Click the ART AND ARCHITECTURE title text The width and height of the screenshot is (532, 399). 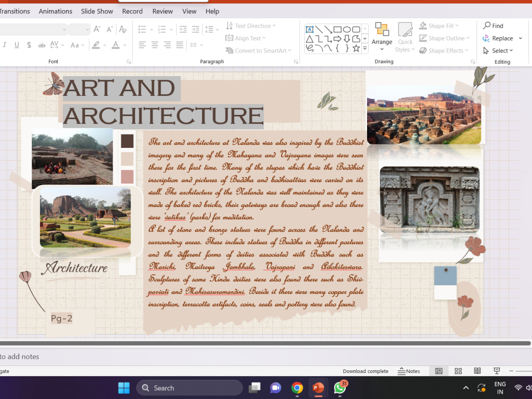coord(163,102)
